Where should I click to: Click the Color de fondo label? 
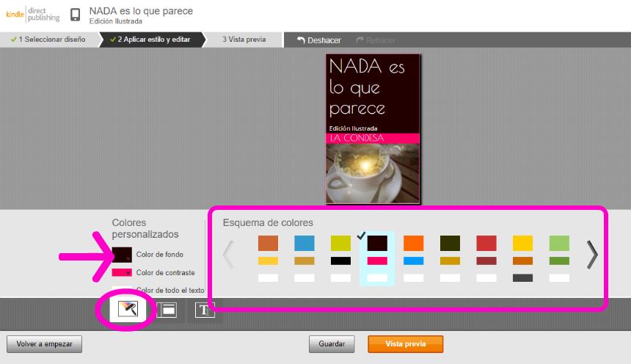click(x=159, y=255)
